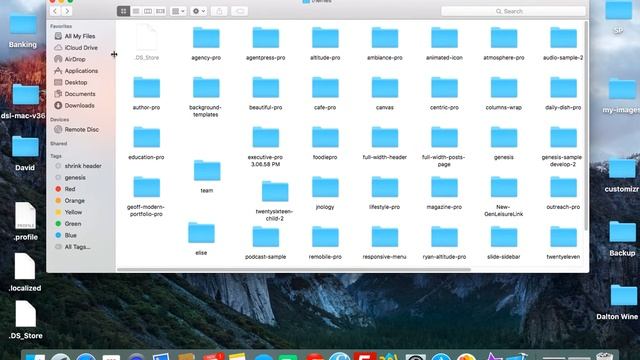640x360 pixels.
Task: Select the centric-pro folder
Action: (444, 93)
